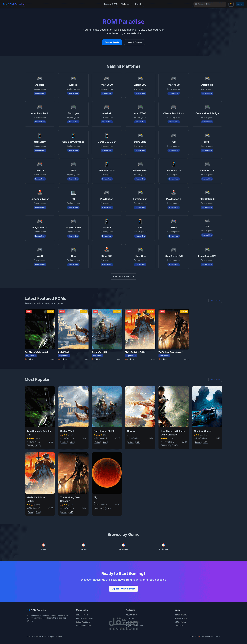The image size is (247, 644).
Task: Click the magnifier icon in the search box
Action: point(196,4)
